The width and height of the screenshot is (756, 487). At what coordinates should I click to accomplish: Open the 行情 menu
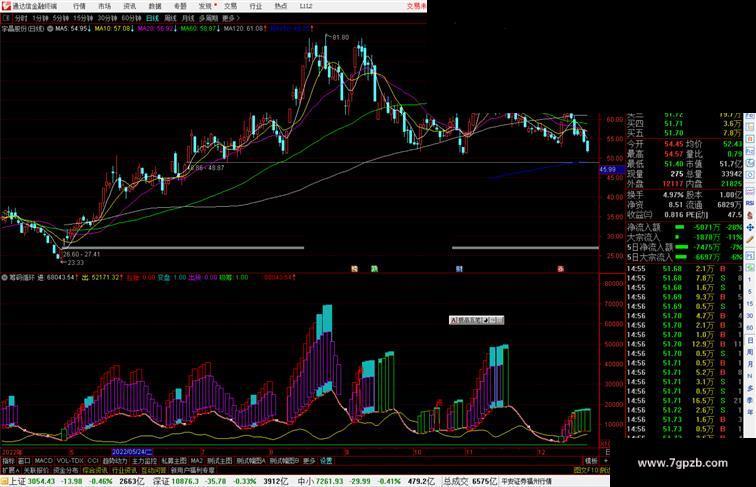tap(79, 6)
